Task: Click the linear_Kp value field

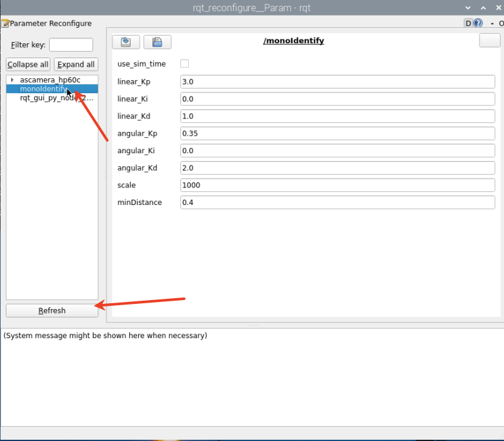Action: pos(337,81)
